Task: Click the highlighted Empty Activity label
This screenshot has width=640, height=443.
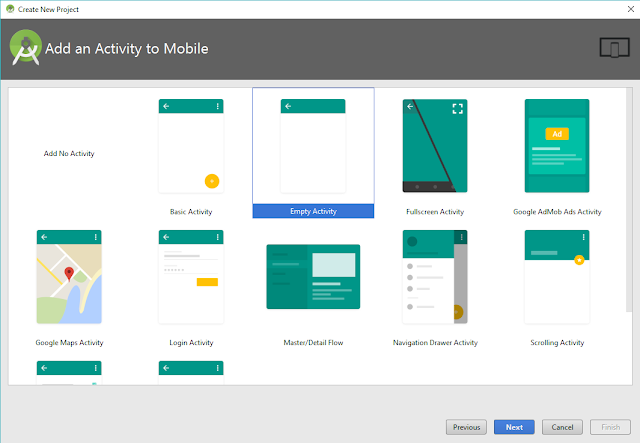Action: tap(313, 211)
